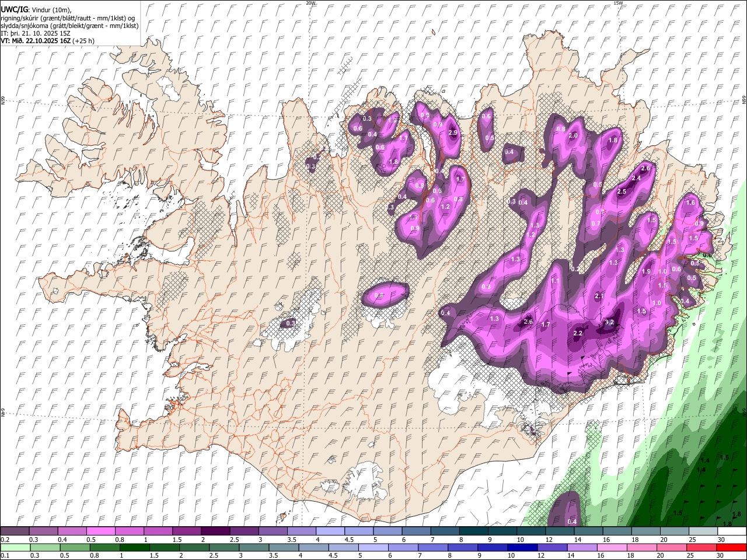The height and width of the screenshot is (560, 747).
Task: Select the deep blue swatch at 10 in the rain legend
Action: (522, 548)
